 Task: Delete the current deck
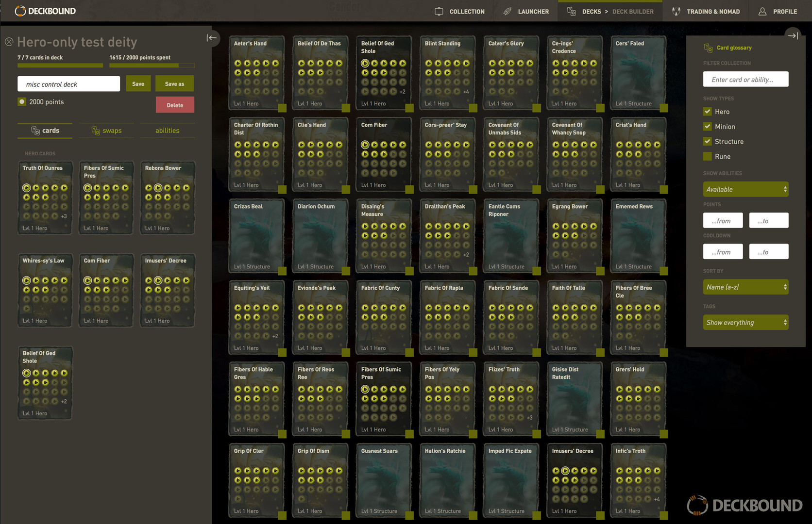click(x=175, y=105)
